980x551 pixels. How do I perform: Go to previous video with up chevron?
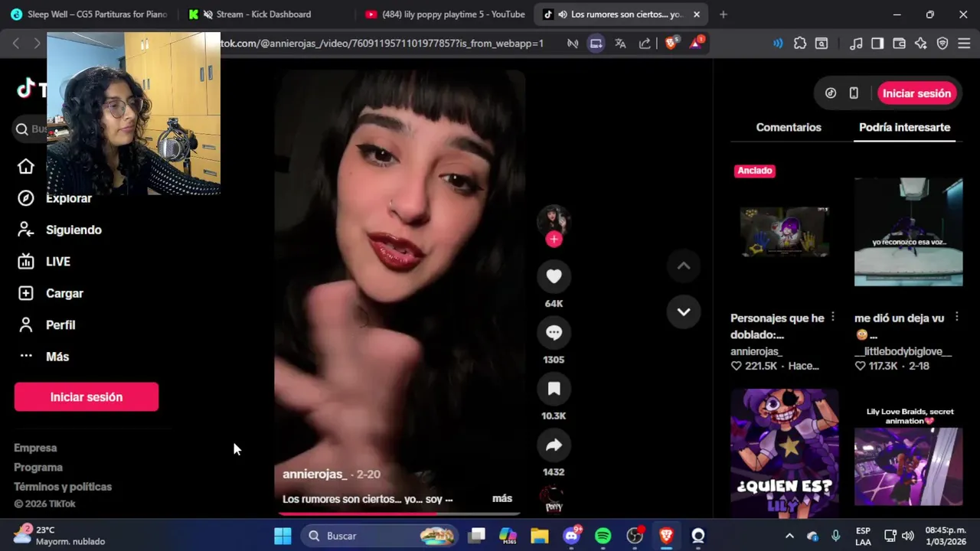(x=684, y=266)
